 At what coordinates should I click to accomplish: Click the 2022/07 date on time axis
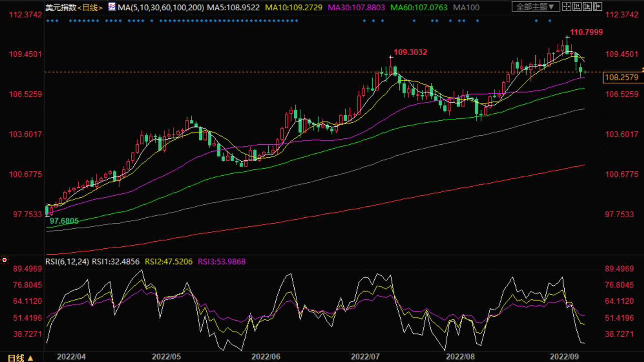pyautogui.click(x=365, y=357)
